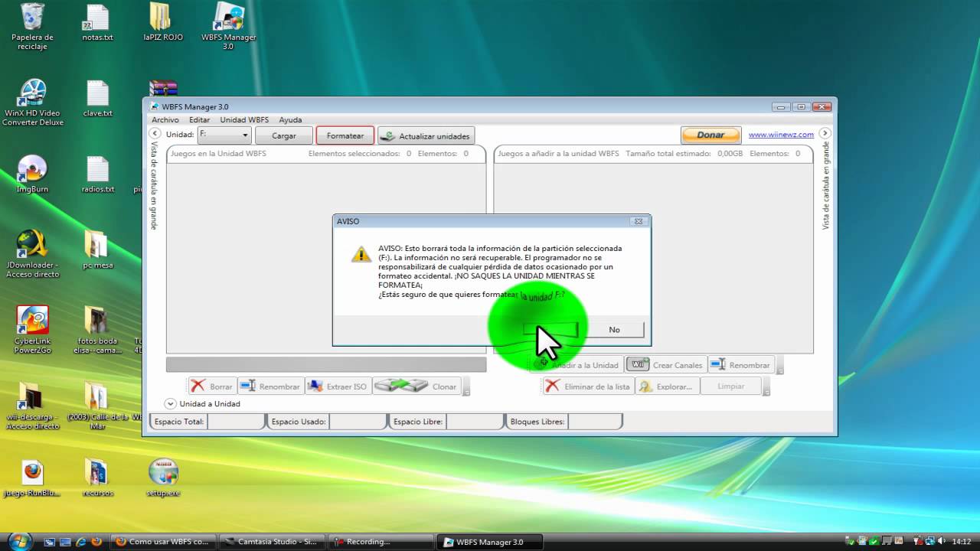Open wii-descarga desktop shortcut
Screen dimensions: 980x551
pos(32,406)
